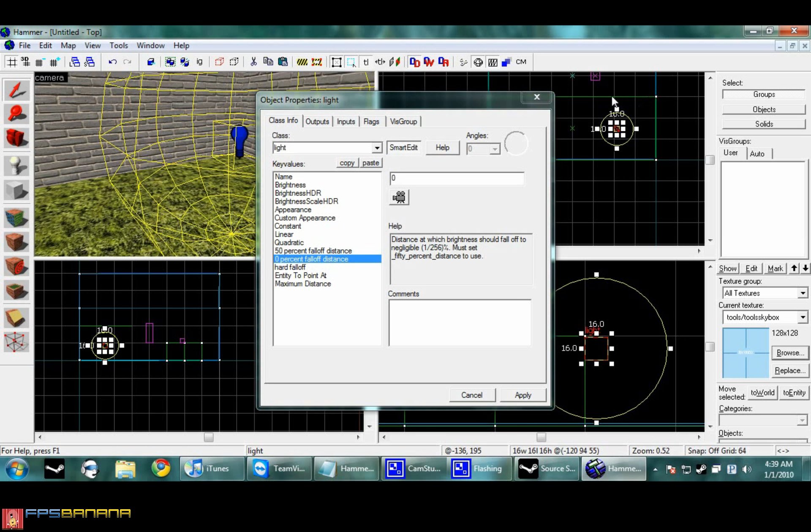The height and width of the screenshot is (532, 811).
Task: Toggle select-by-handles mode
Action: (336, 62)
